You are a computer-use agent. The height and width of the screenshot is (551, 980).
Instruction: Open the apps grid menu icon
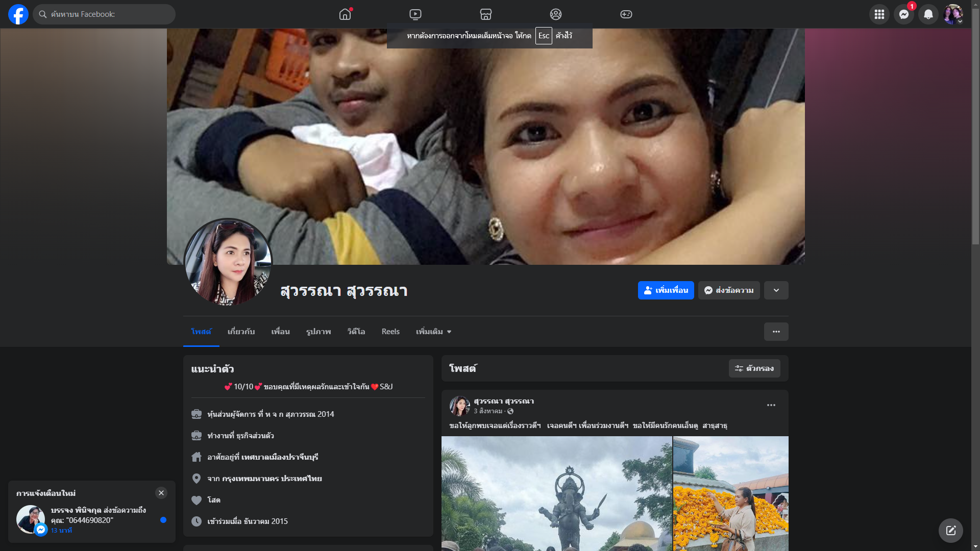[x=879, y=14]
